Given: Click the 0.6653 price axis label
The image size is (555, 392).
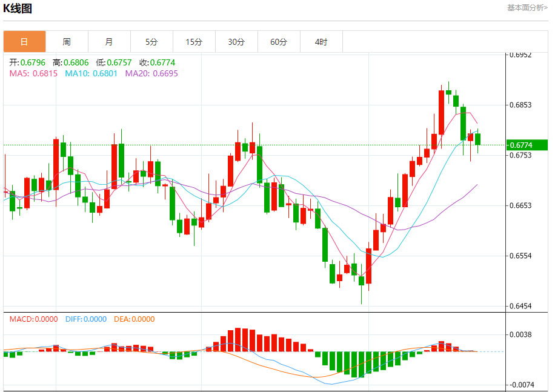Looking at the screenshot, I should [520, 205].
